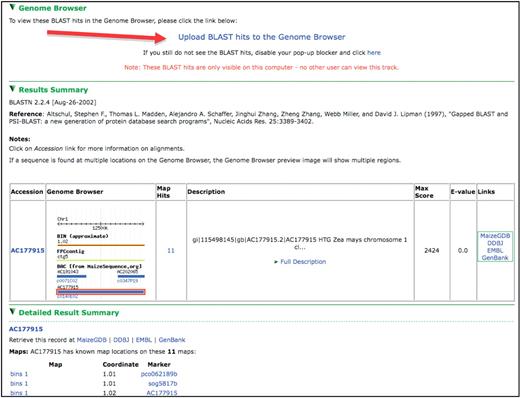Click the 0.0 E-value cell
The image size is (520, 398).
click(463, 251)
